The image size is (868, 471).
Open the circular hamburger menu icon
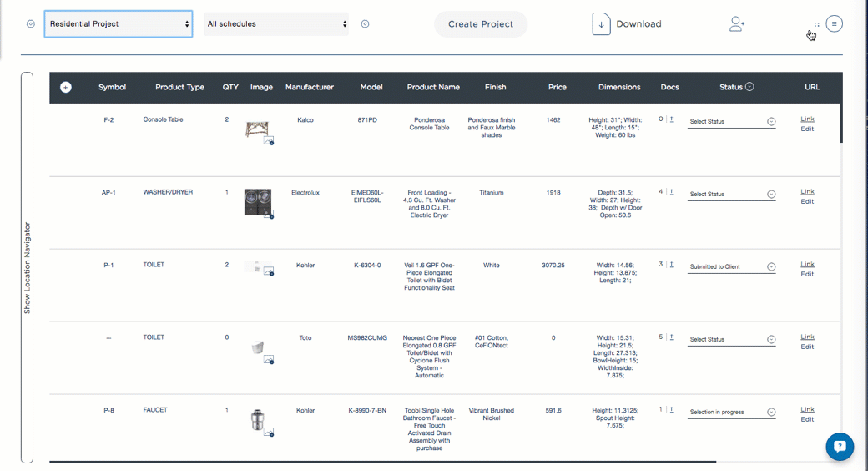(x=834, y=24)
